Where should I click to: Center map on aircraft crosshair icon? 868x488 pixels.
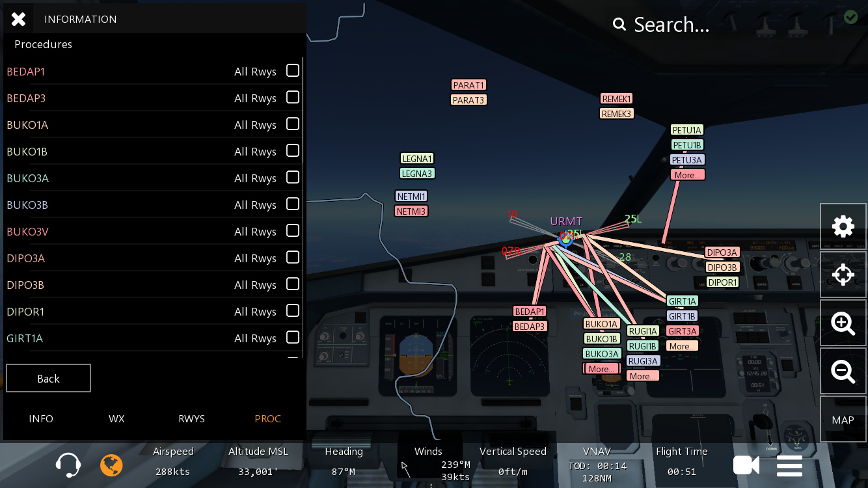pyautogui.click(x=843, y=275)
